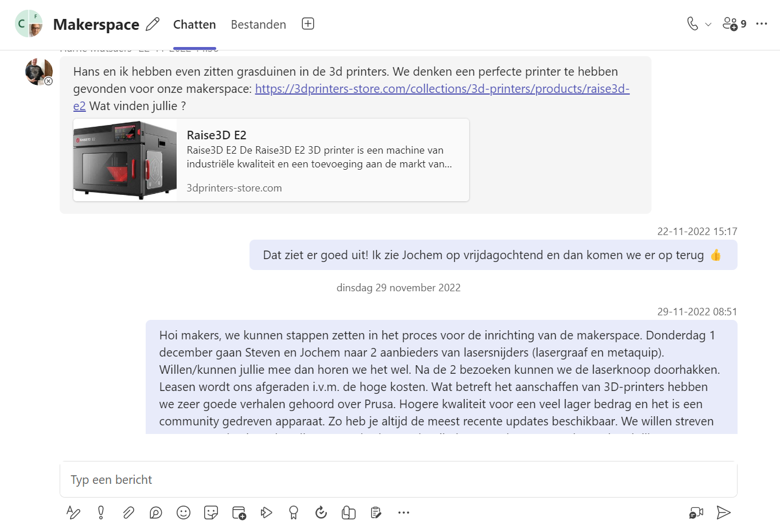This screenshot has width=780, height=532.
Task: Click the 'dinsdag 29 november 2022' date divider
Action: point(399,288)
